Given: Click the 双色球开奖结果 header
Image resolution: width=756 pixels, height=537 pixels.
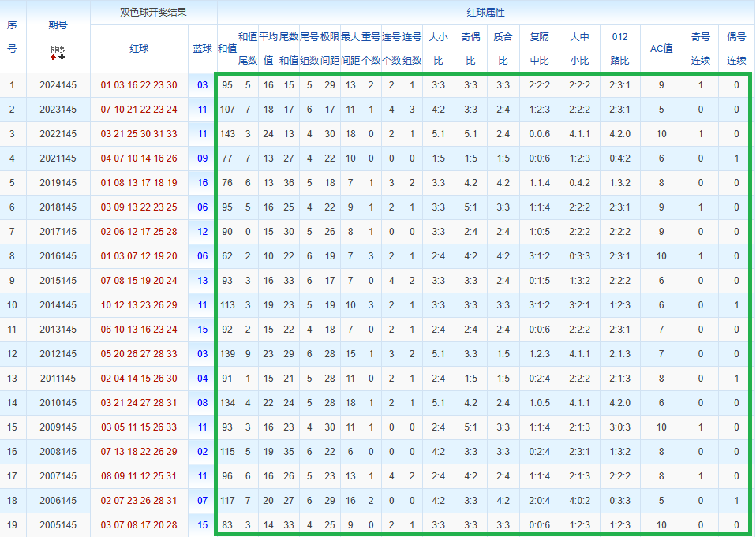Looking at the screenshot, I should click(153, 13).
